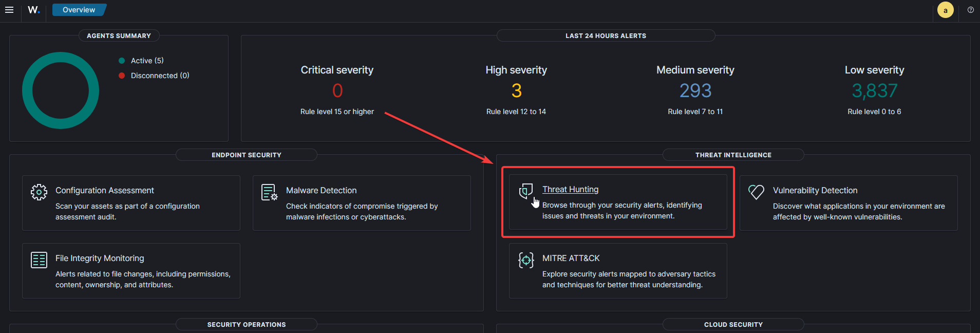Image resolution: width=980 pixels, height=333 pixels.
Task: Open the hamburger navigation menu
Action: coord(9,9)
